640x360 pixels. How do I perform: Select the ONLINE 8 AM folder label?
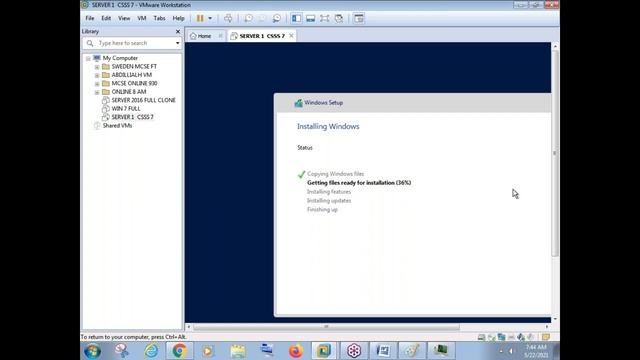point(129,92)
